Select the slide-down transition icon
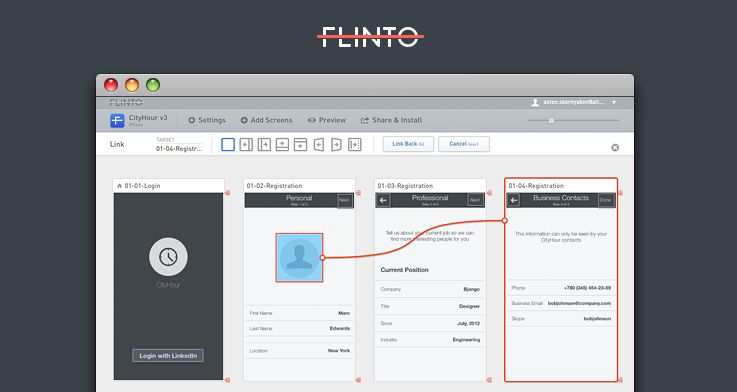The image size is (737, 392). [300, 144]
